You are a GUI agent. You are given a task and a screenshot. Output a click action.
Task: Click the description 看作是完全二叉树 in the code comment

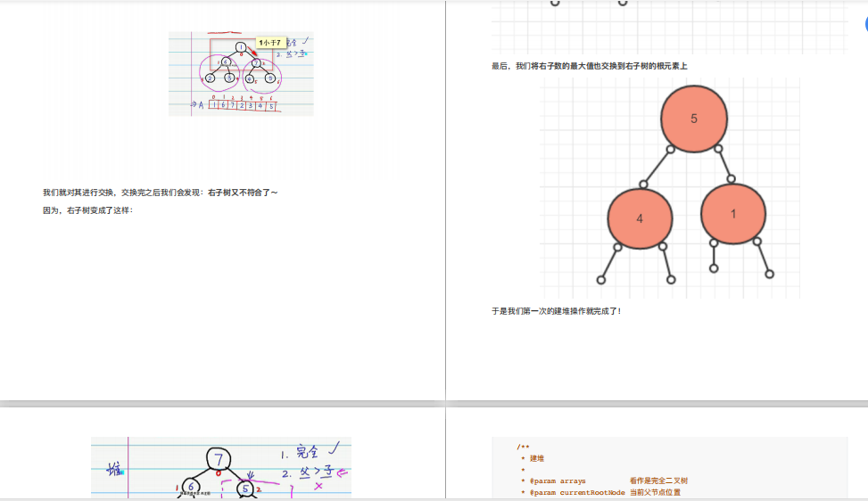pyautogui.click(x=658, y=481)
